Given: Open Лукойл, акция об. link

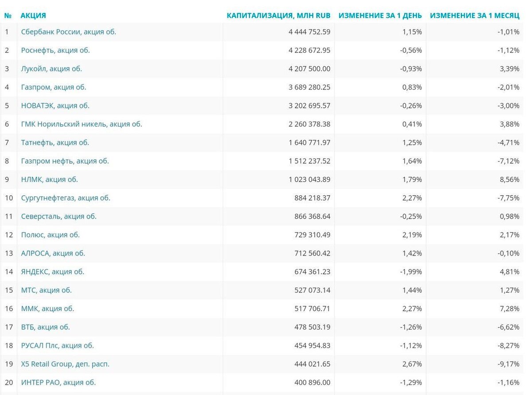Looking at the screenshot, I should [51, 69].
